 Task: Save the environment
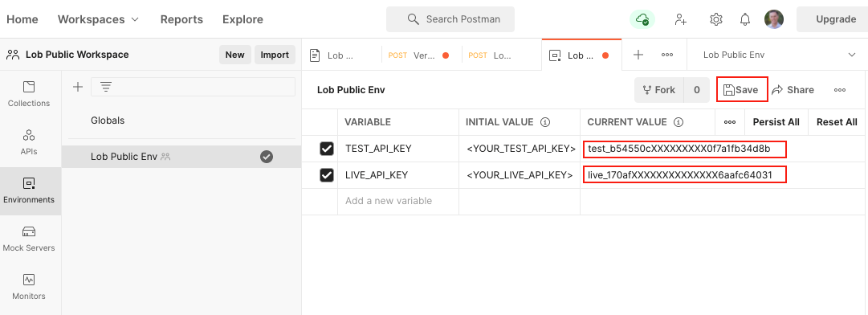tap(742, 90)
